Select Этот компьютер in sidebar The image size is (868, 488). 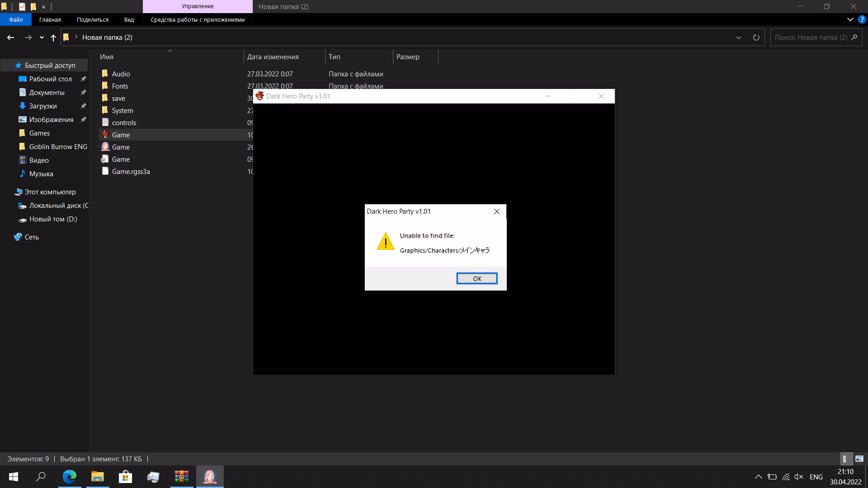click(x=50, y=192)
